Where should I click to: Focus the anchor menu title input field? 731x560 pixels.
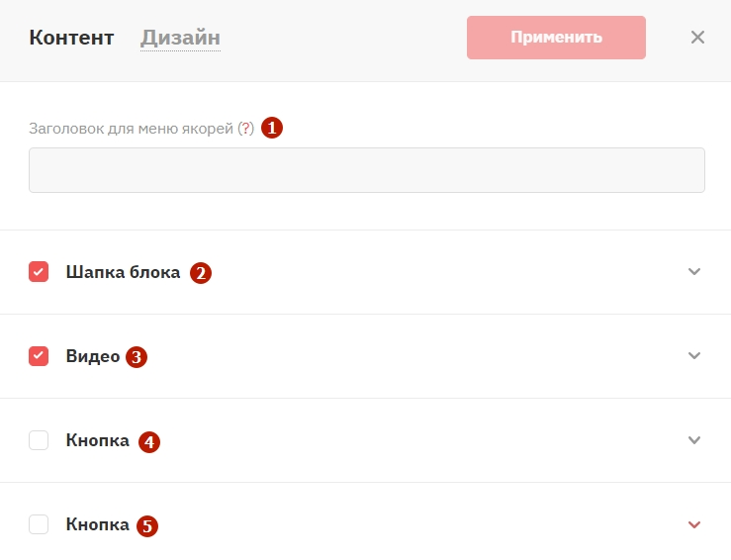(x=367, y=170)
